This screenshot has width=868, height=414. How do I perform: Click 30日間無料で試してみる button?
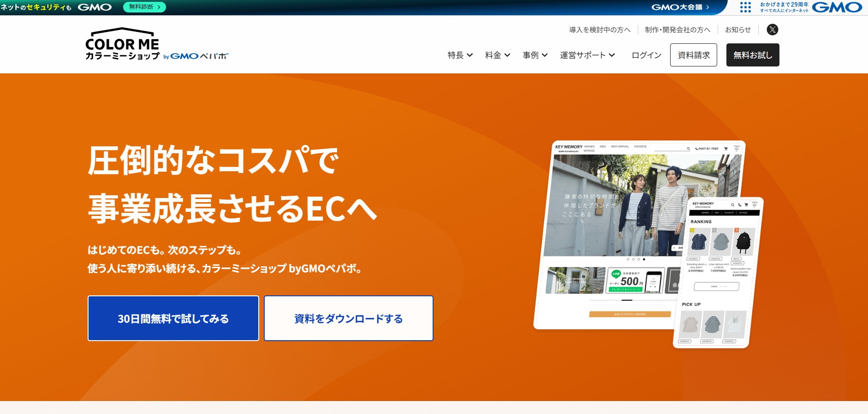(x=173, y=318)
